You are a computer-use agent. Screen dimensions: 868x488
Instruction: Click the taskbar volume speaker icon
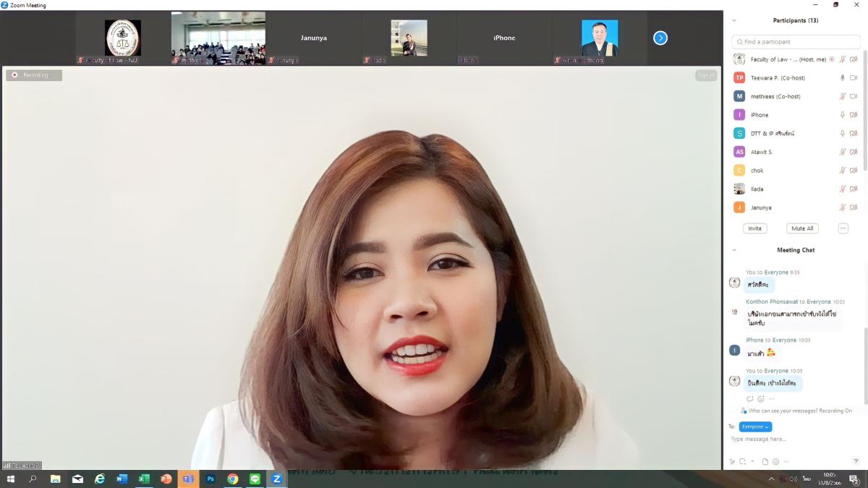click(793, 479)
